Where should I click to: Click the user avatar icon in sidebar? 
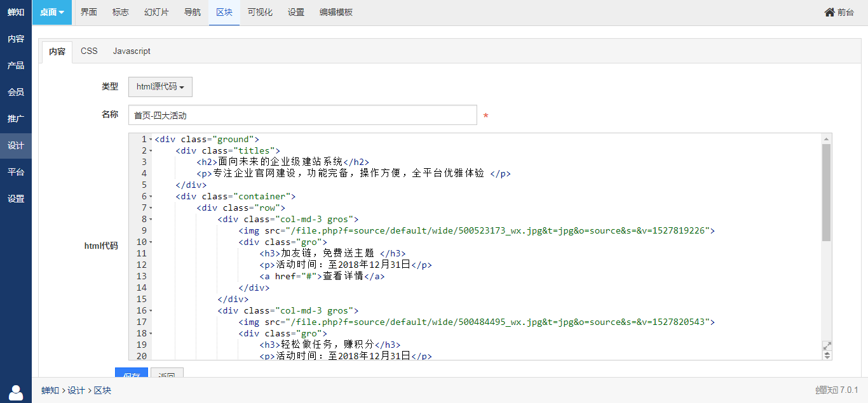click(x=16, y=392)
